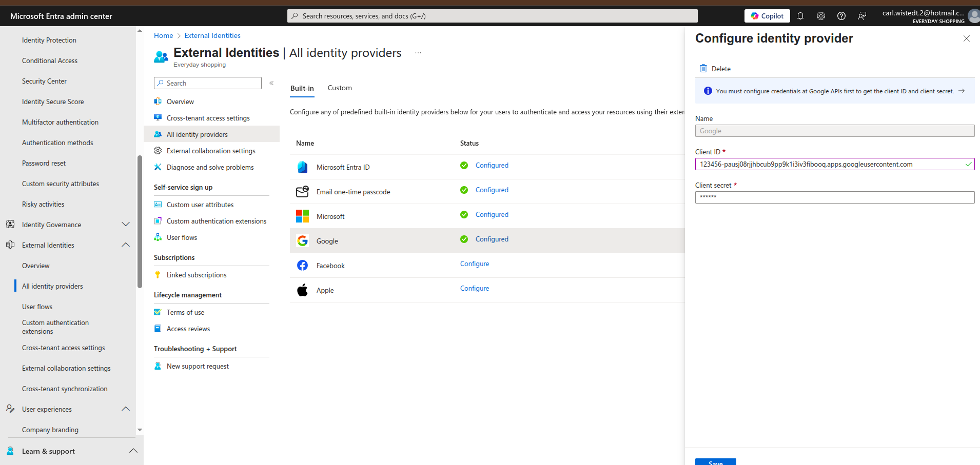Click Linked subscriptions key icon

click(x=158, y=275)
